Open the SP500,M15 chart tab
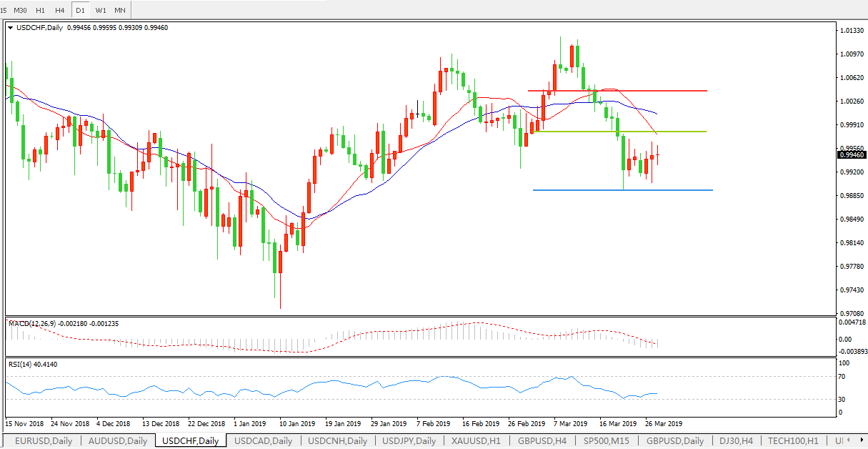The height and width of the screenshot is (449, 868). coord(607,441)
